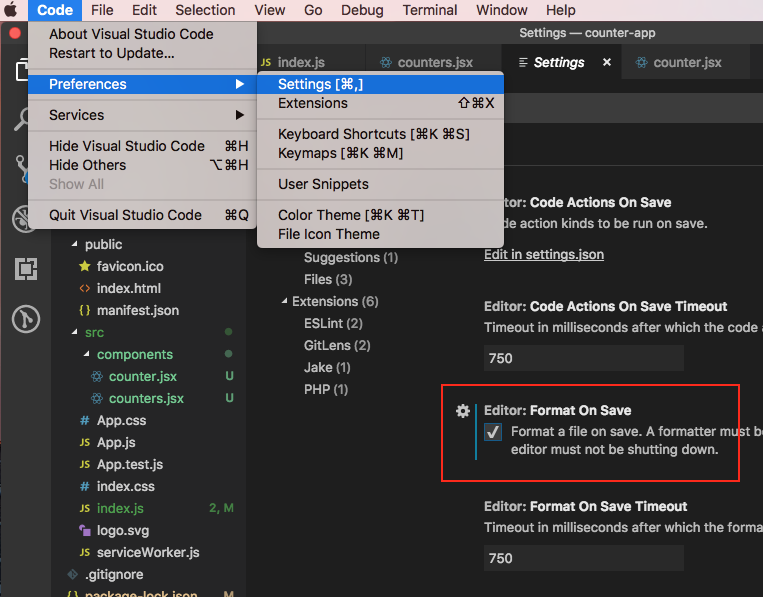This screenshot has height=597, width=763.
Task: Click the hash icon beside App.css
Action: coord(85,420)
